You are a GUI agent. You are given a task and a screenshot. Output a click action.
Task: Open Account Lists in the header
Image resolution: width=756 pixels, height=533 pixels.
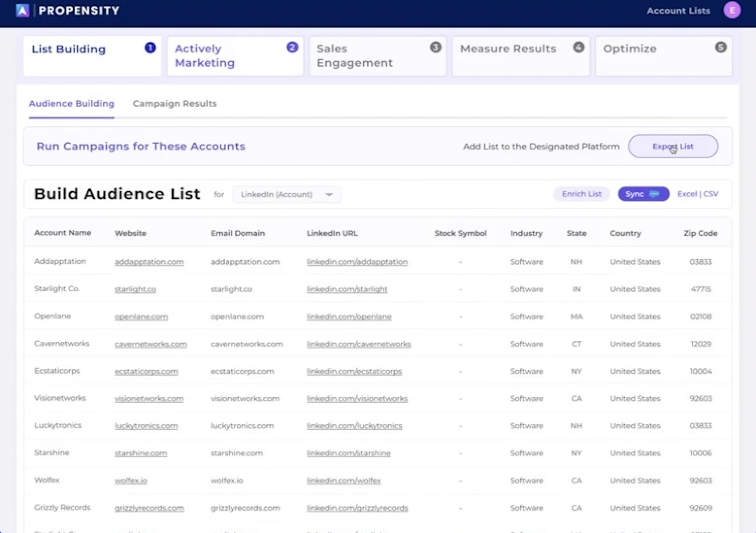click(x=678, y=11)
